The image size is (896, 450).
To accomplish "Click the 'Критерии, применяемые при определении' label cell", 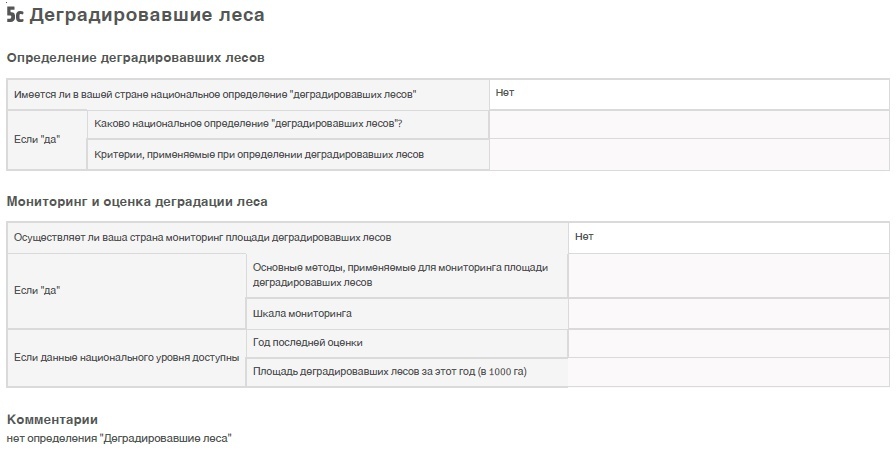I will coord(288,154).
